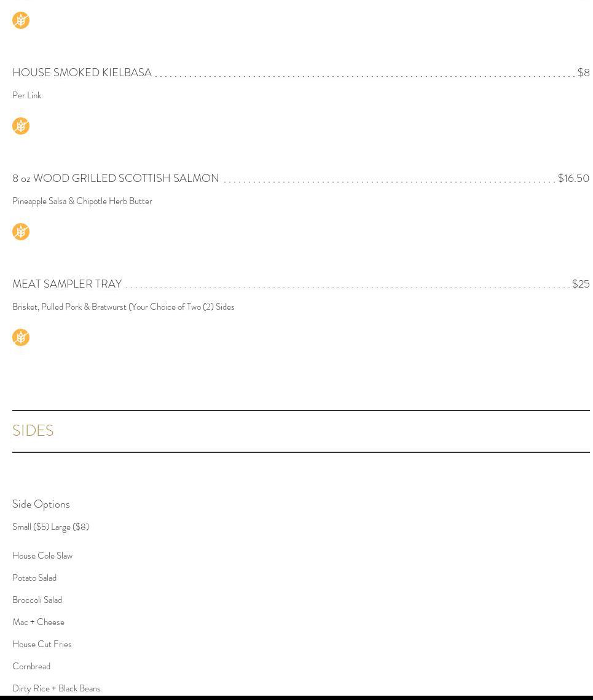Image resolution: width=593 pixels, height=700 pixels.
Task: Pick Potato Salad in the sides list
Action: [34, 578]
